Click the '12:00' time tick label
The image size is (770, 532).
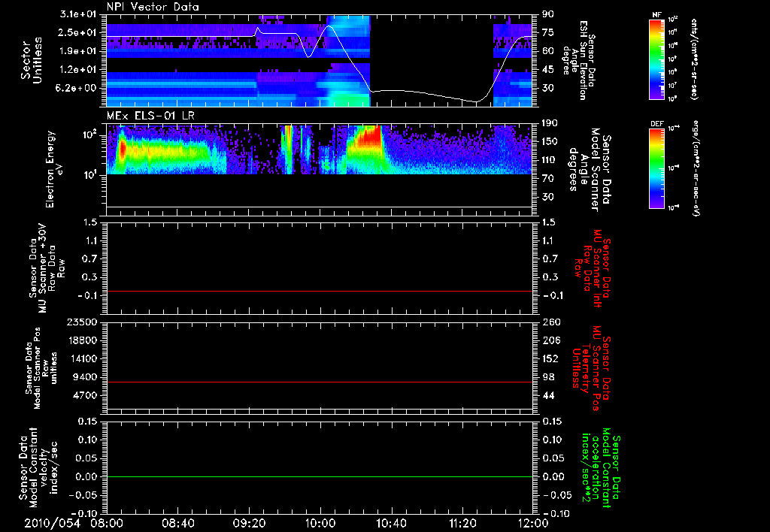click(x=532, y=523)
